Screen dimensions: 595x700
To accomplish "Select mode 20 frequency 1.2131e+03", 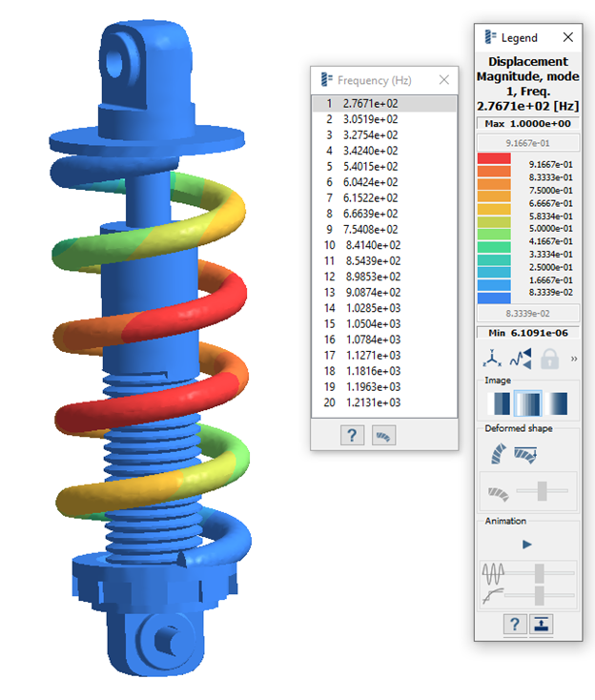I will click(384, 402).
